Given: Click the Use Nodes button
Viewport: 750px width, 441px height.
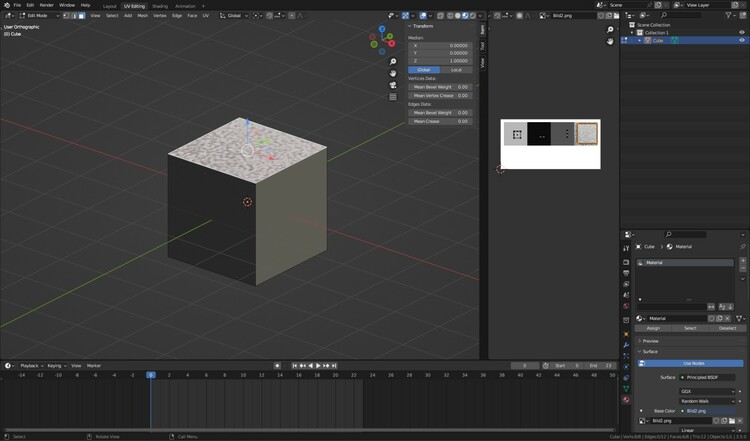Looking at the screenshot, I should click(x=693, y=363).
